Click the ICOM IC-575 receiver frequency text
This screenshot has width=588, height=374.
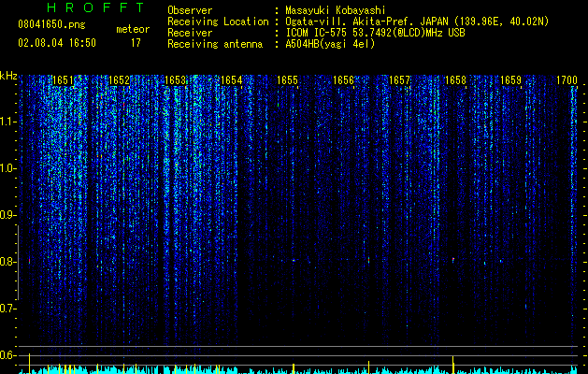click(x=375, y=33)
